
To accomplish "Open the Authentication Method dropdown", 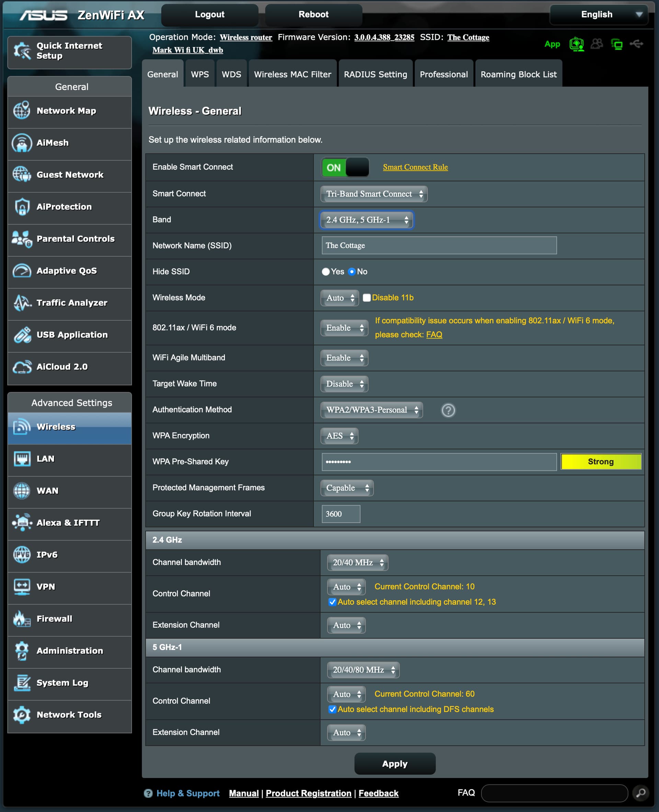I will pos(371,410).
